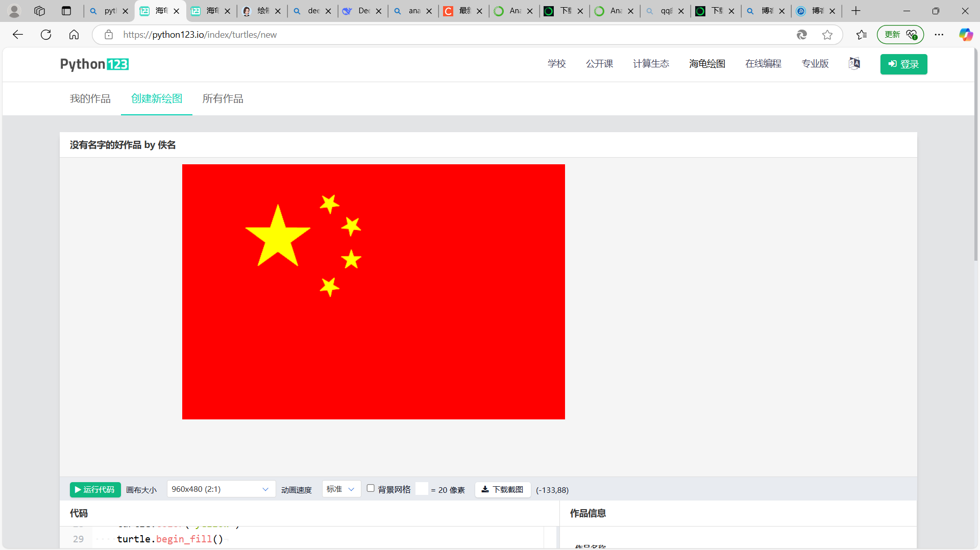Close the 'qq' search tab
The image size is (980, 550).
(681, 11)
